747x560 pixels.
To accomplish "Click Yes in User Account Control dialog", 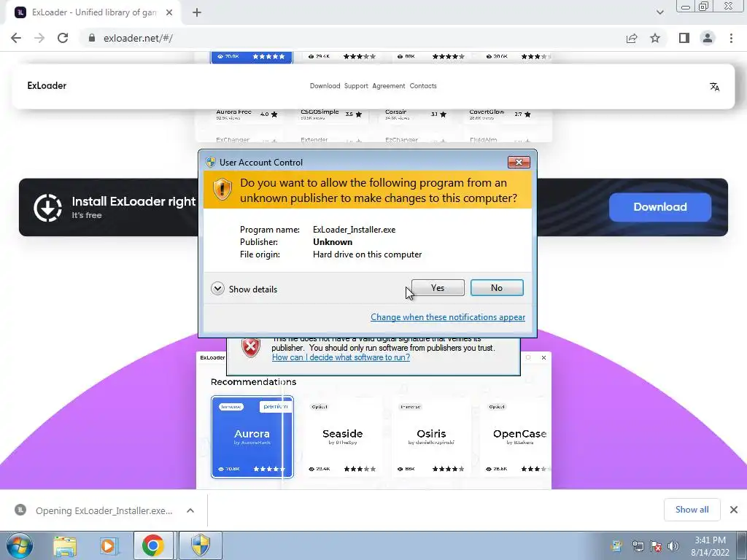I will point(438,287).
